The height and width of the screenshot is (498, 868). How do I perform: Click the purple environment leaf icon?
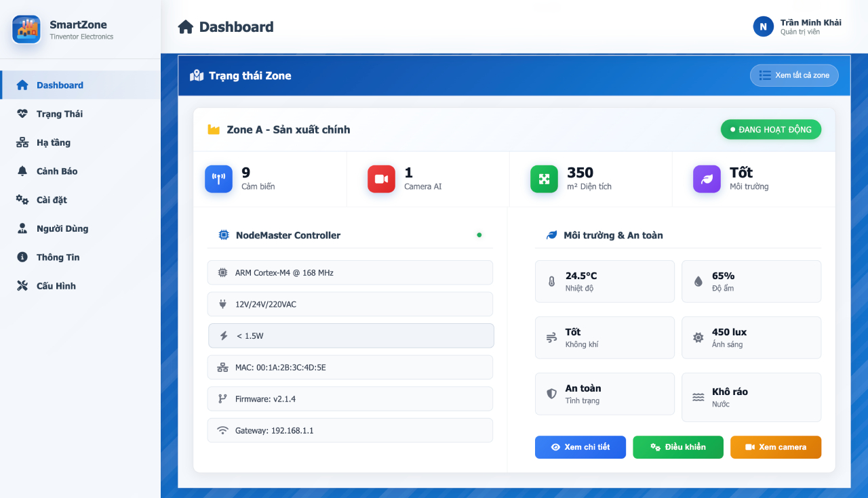click(707, 179)
